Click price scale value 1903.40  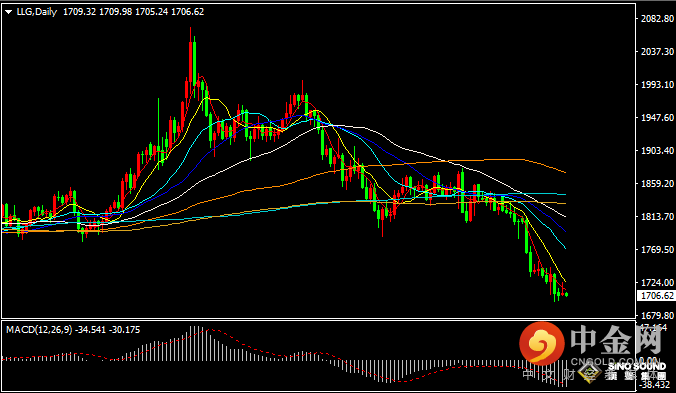(x=657, y=151)
